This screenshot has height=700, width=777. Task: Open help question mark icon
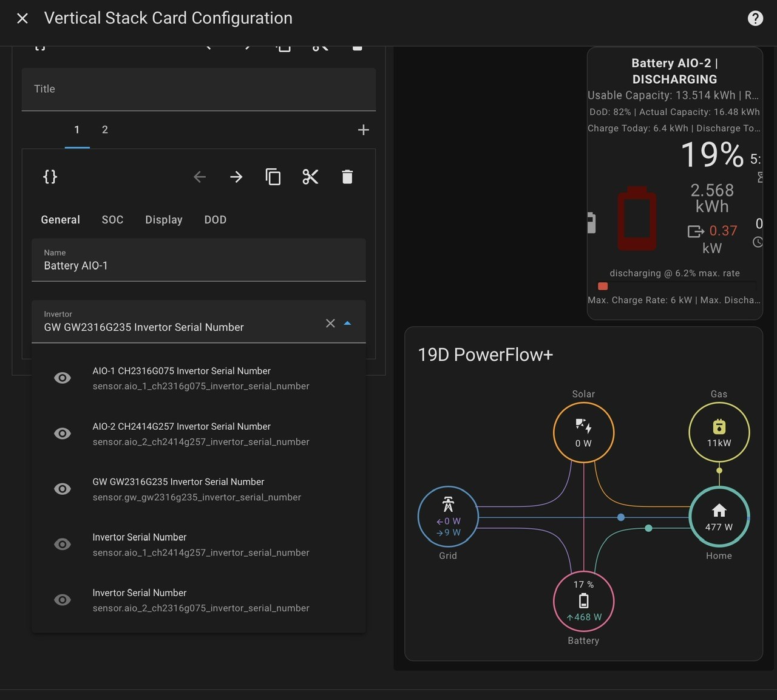[755, 18]
